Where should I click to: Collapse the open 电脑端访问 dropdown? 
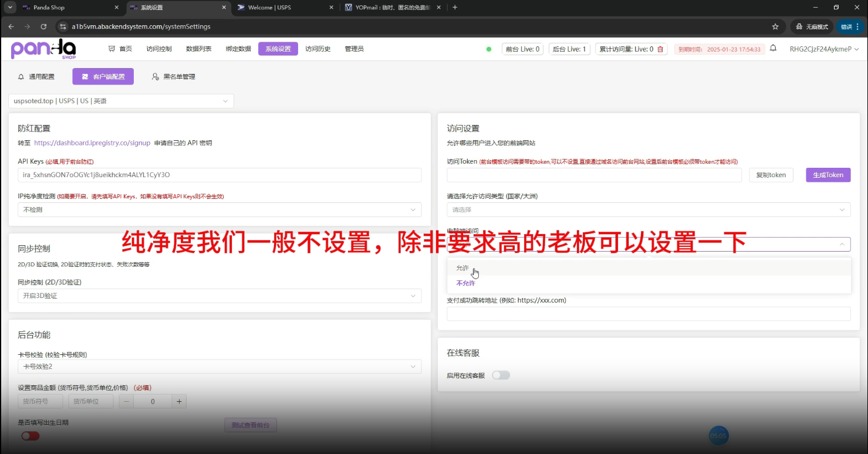tap(649, 244)
